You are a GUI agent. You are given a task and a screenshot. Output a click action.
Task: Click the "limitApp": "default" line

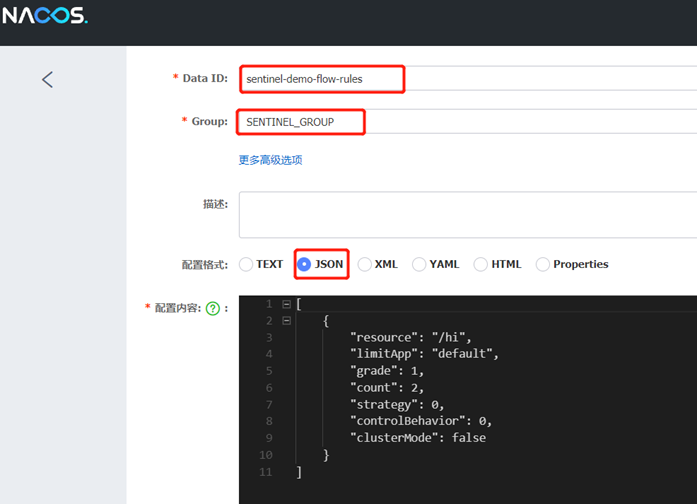click(425, 354)
